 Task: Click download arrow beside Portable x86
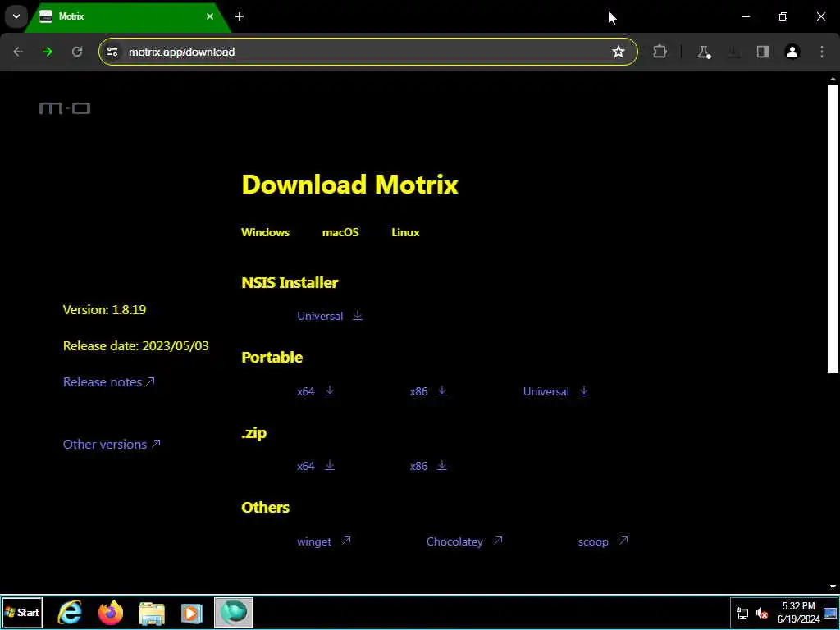(x=442, y=391)
